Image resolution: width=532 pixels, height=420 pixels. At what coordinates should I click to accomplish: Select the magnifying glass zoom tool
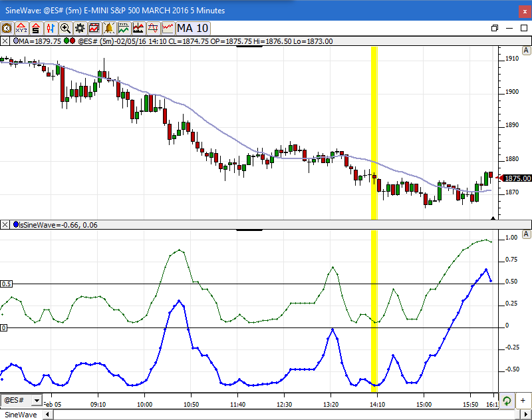coord(65,28)
